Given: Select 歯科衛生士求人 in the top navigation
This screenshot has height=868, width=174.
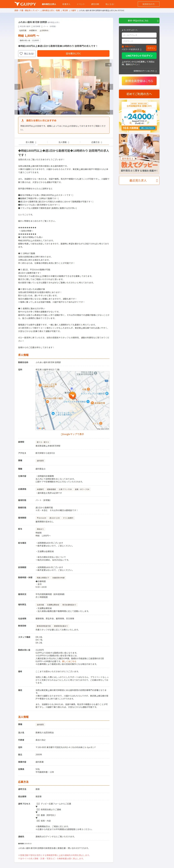Looking at the screenshot, I should (x=49, y=4).
